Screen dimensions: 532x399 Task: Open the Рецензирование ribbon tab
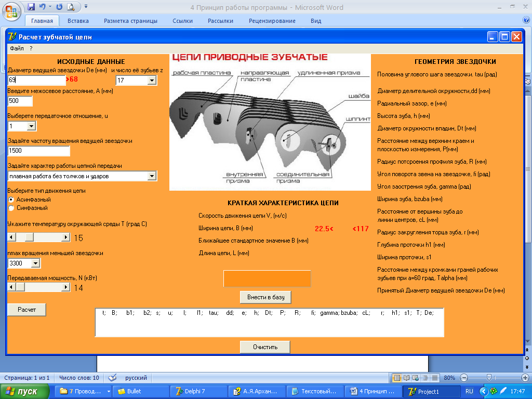click(x=272, y=21)
